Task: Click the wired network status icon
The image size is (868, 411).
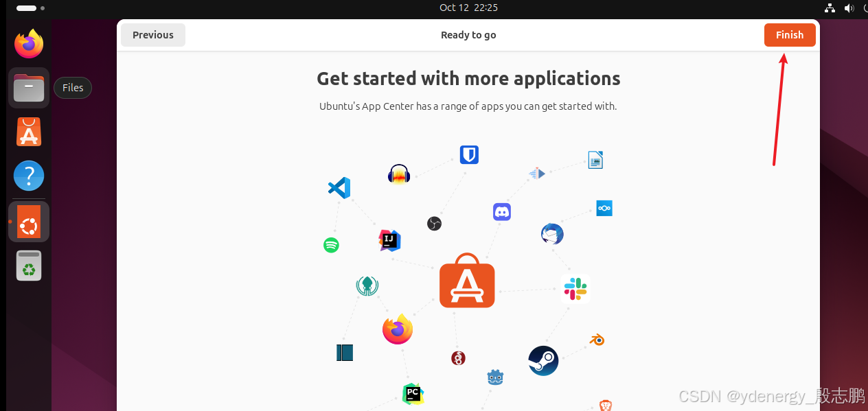Action: point(830,8)
